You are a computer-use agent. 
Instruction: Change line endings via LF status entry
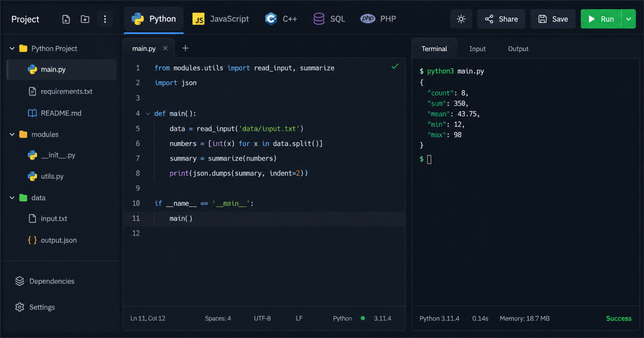click(299, 318)
